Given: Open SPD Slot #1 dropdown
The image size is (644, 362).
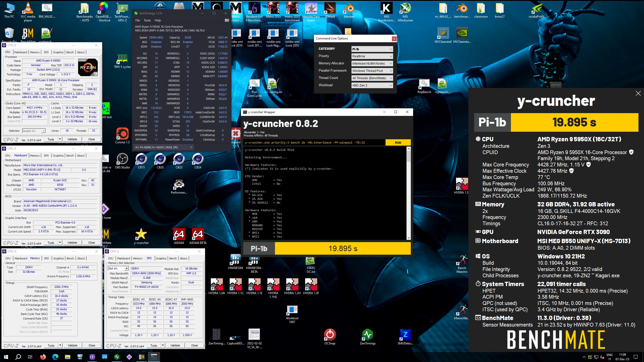Looking at the screenshot, I should pyautogui.click(x=118, y=268).
